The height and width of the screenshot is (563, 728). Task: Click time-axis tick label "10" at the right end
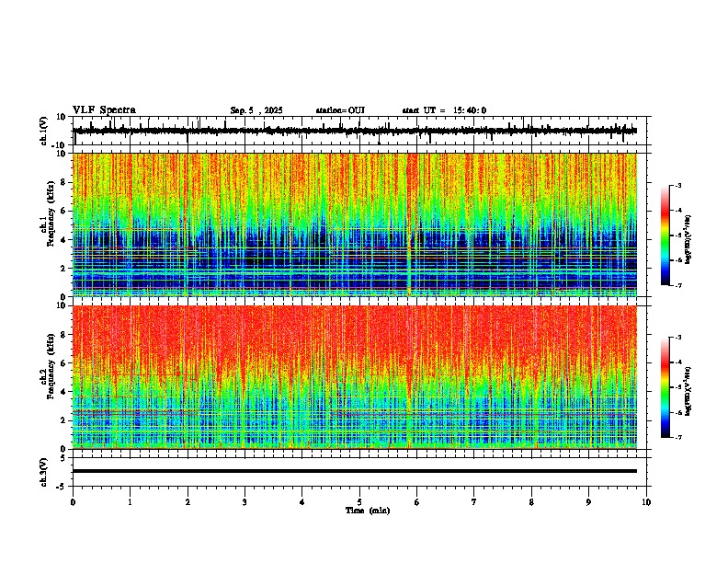tap(646, 502)
